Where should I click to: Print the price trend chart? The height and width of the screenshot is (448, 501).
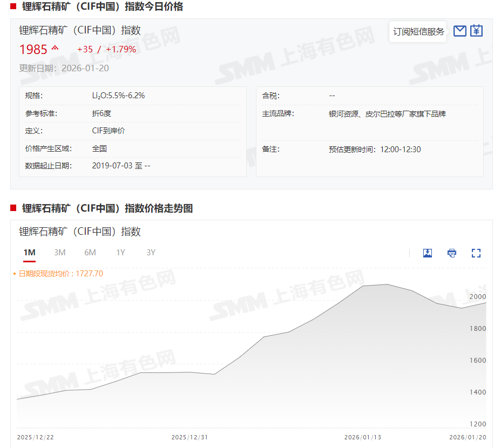452,253
